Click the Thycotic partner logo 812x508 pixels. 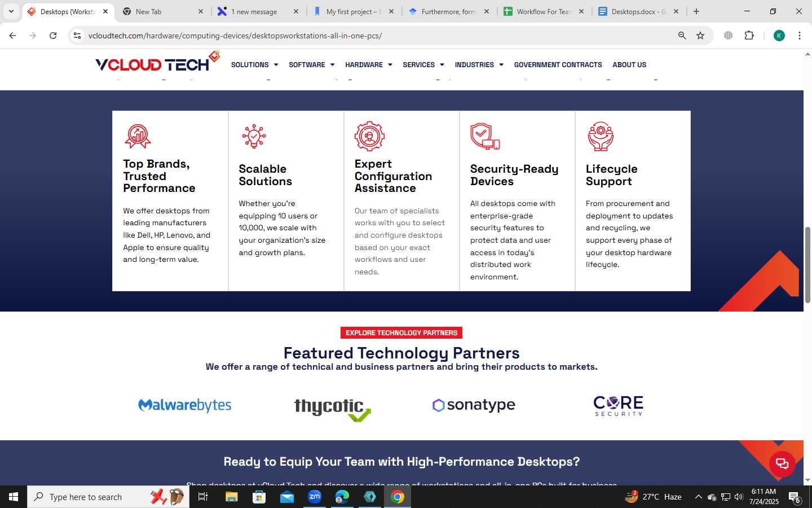click(333, 410)
